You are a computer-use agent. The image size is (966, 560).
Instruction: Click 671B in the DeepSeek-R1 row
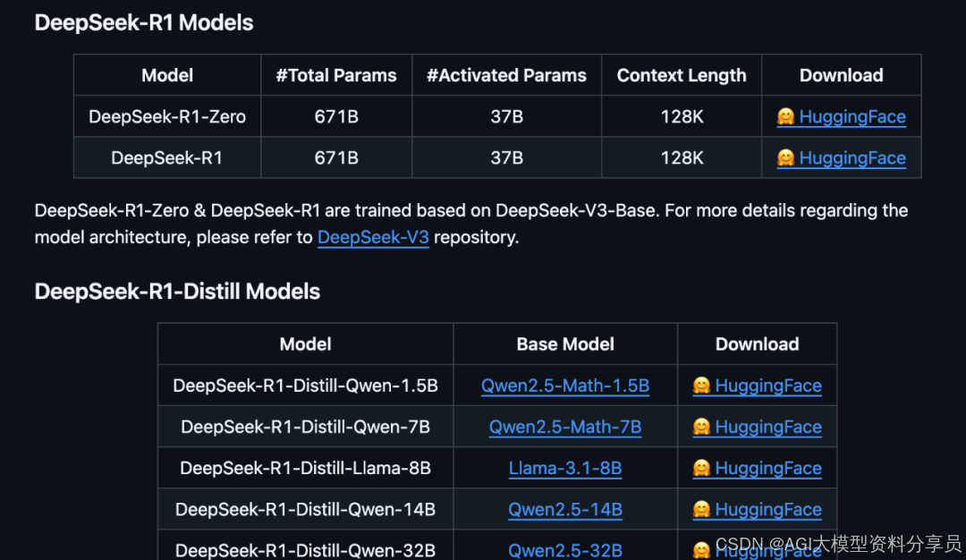click(x=336, y=157)
